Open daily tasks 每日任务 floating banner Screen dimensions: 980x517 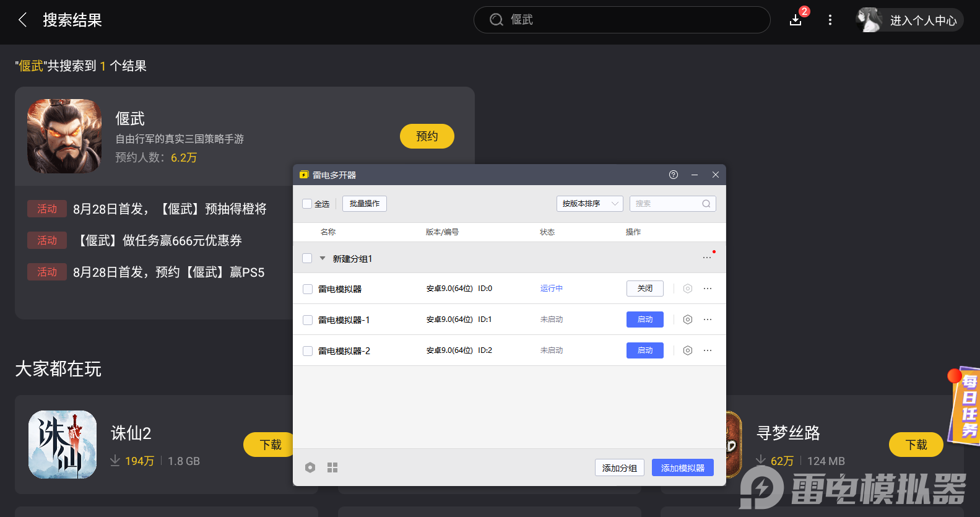[x=965, y=406]
